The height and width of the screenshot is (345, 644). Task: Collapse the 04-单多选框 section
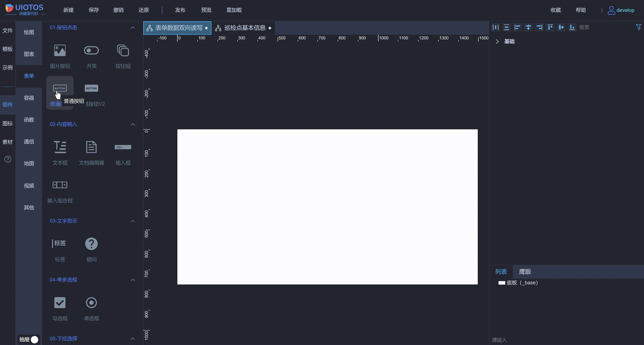[x=133, y=280]
